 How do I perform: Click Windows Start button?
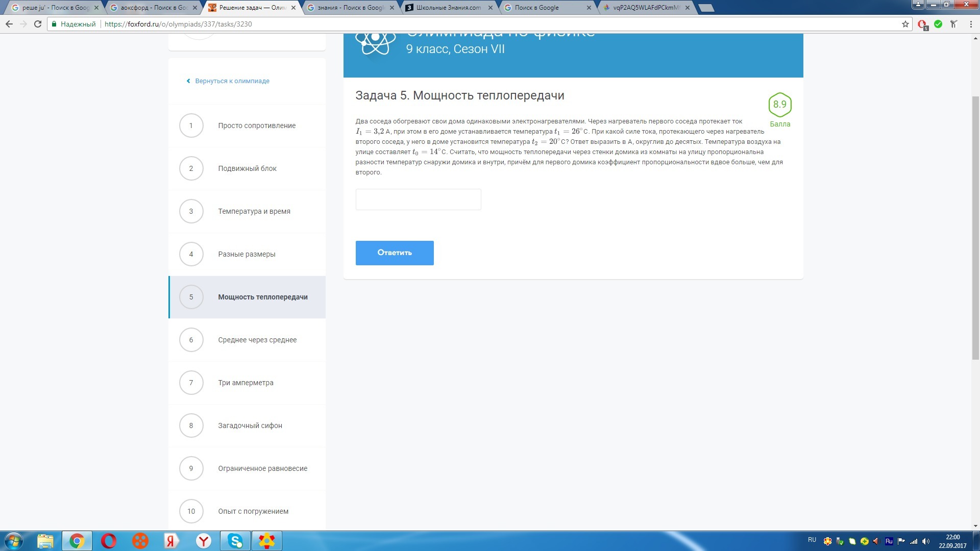click(14, 541)
